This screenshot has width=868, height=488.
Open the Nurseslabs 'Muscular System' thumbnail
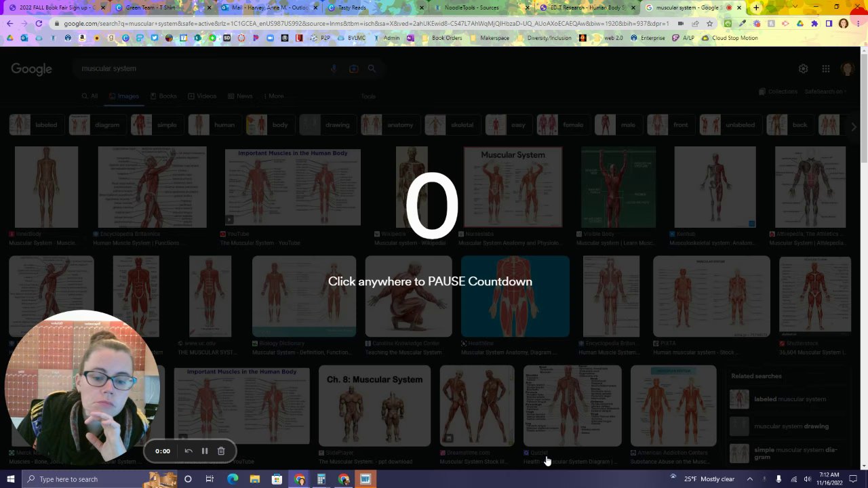[x=513, y=186]
